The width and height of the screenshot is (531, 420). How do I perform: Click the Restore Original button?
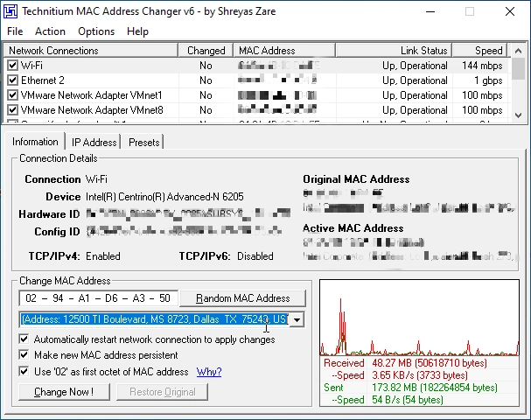point(162,392)
